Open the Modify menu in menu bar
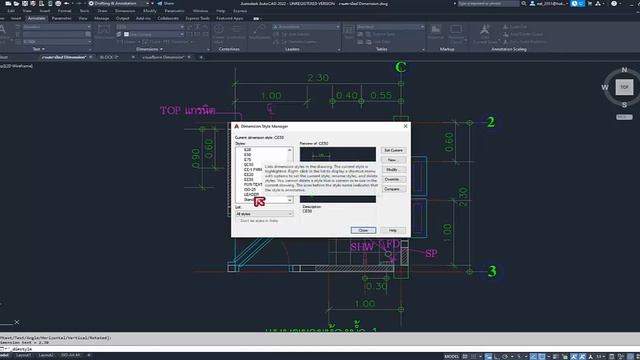 coord(150,11)
